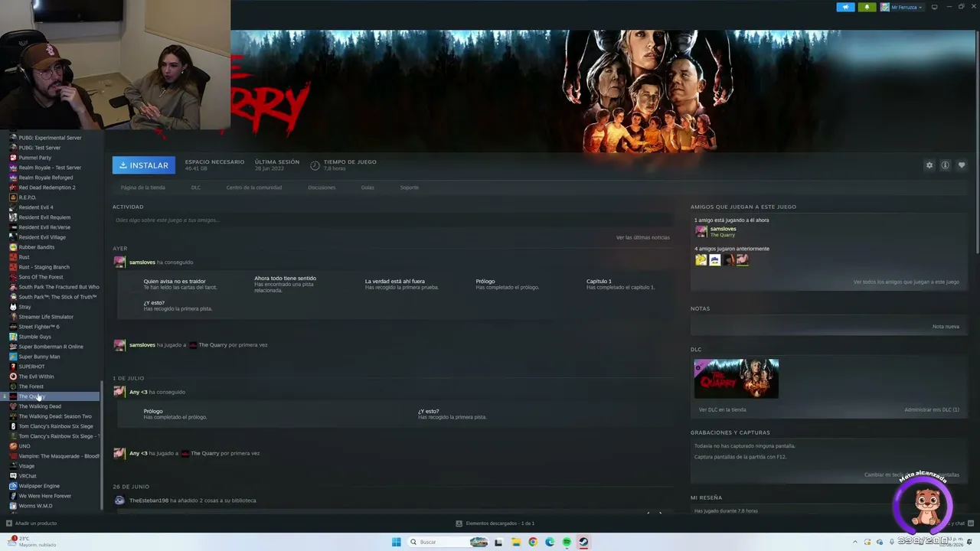Open the green notifications bell

(x=867, y=7)
